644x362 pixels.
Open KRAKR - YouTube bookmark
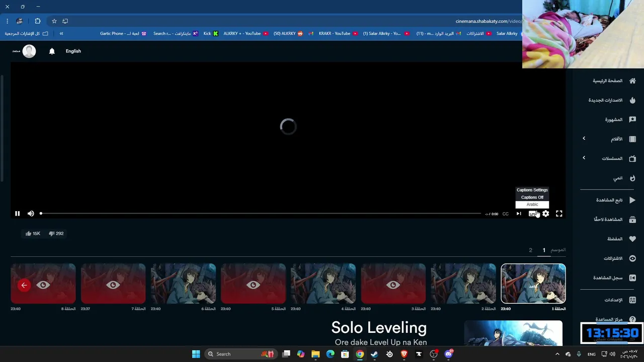click(x=338, y=34)
